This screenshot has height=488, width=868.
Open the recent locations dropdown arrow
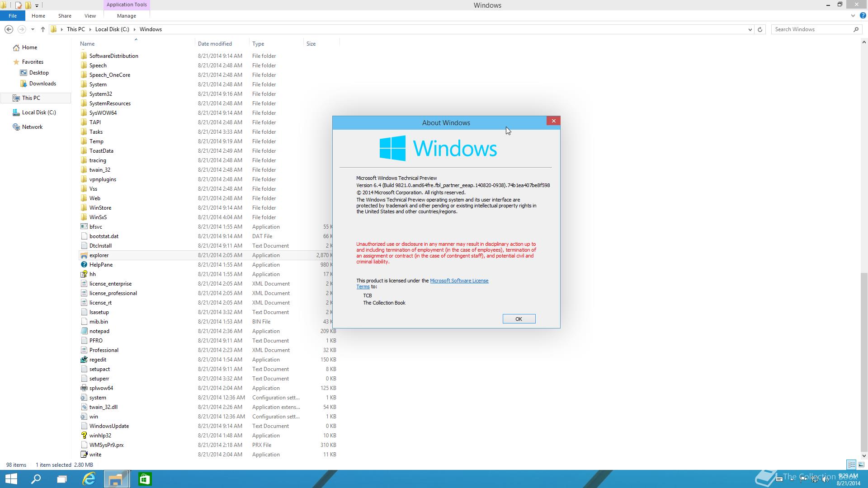[33, 29]
